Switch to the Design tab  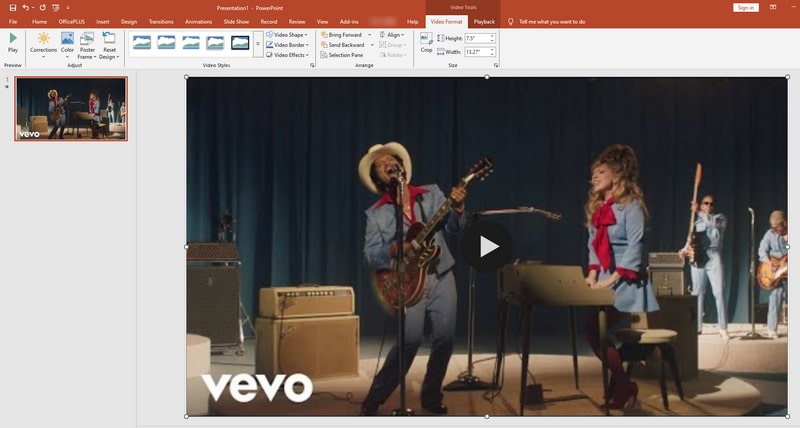click(x=129, y=22)
